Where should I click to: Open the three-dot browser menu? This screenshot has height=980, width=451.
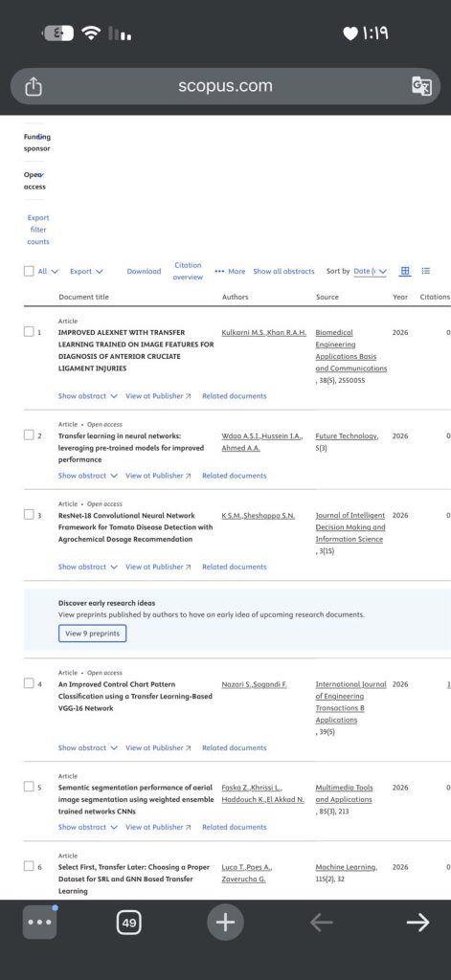coord(40,923)
